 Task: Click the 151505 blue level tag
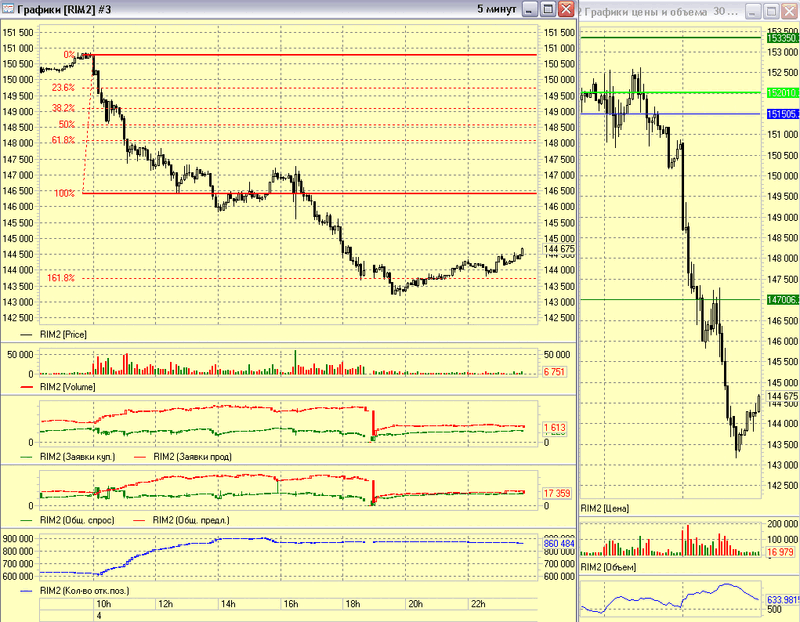tap(783, 114)
